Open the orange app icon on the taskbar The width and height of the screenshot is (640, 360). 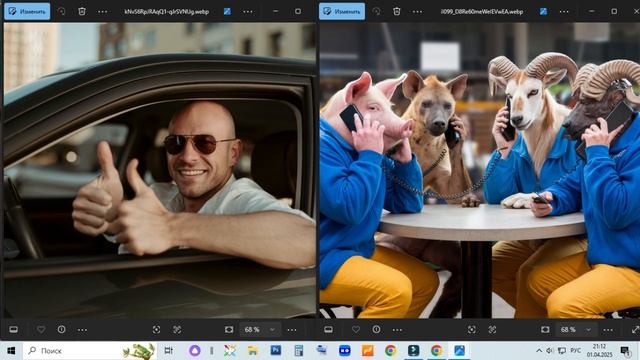(368, 351)
